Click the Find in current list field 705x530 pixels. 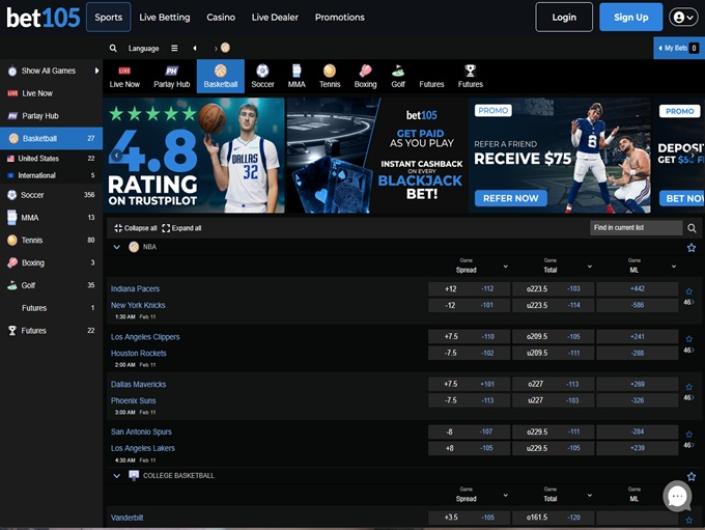click(635, 228)
